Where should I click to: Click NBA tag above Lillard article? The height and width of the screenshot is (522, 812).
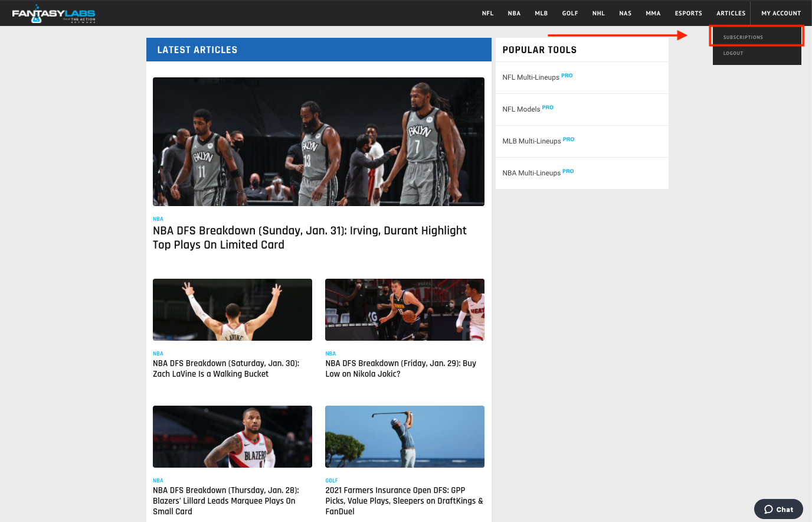[x=158, y=481]
